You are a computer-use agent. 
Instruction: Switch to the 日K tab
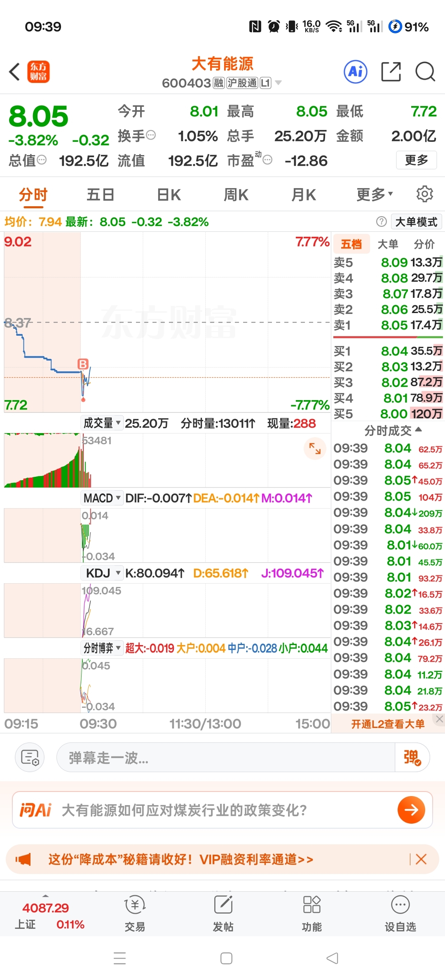pos(169,194)
